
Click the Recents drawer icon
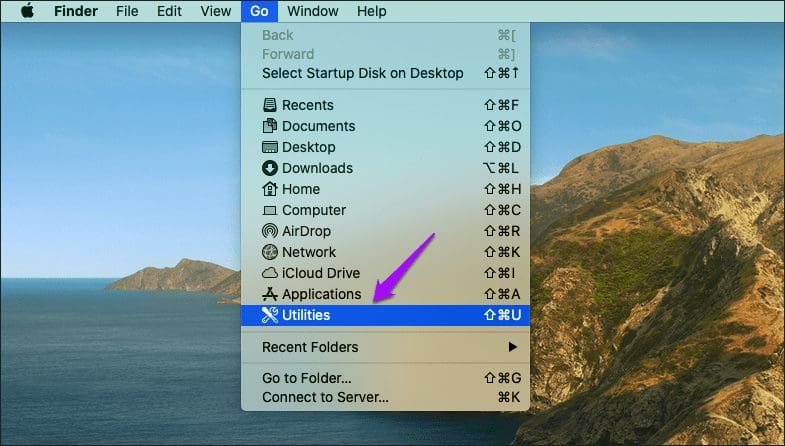pyautogui.click(x=269, y=105)
